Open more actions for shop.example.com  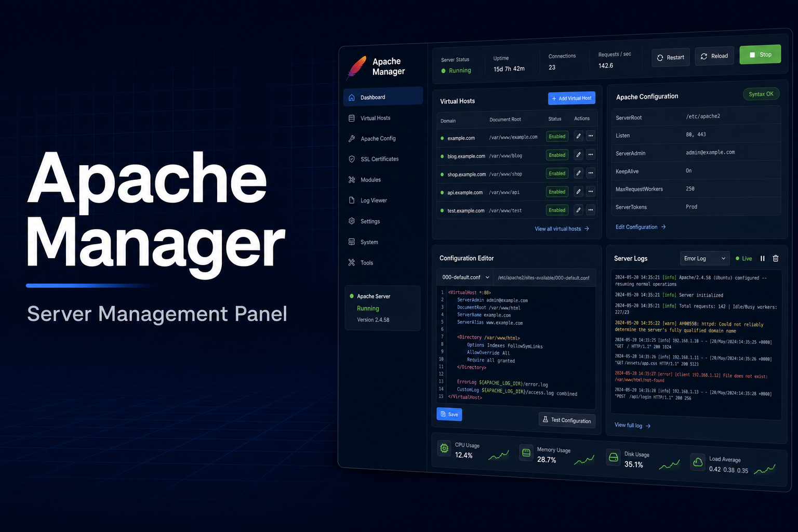pyautogui.click(x=591, y=173)
